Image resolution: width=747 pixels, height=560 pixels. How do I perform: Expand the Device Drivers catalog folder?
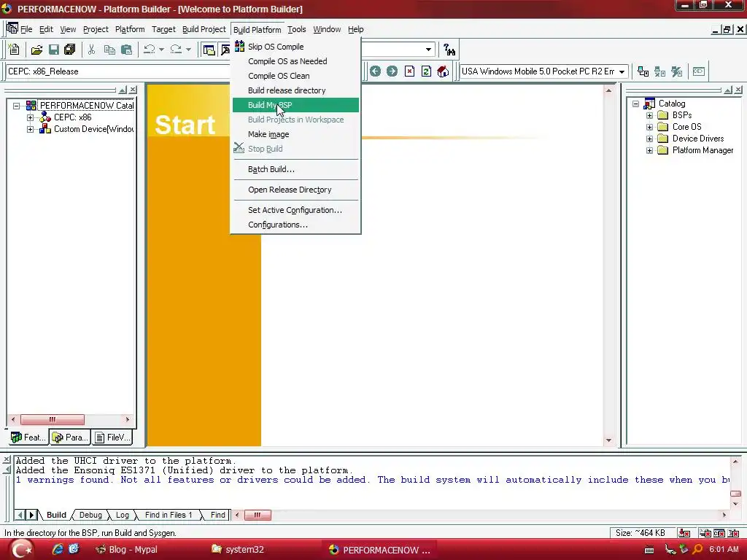(x=649, y=139)
